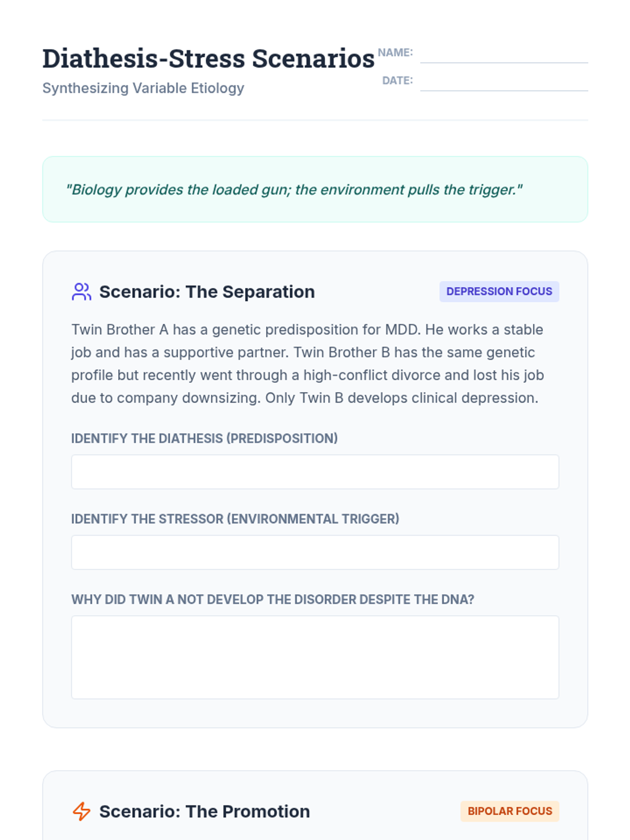Viewport: 630px width, 840px height.
Task: Click the DEPRESSION FOCUS badge
Action: [499, 291]
